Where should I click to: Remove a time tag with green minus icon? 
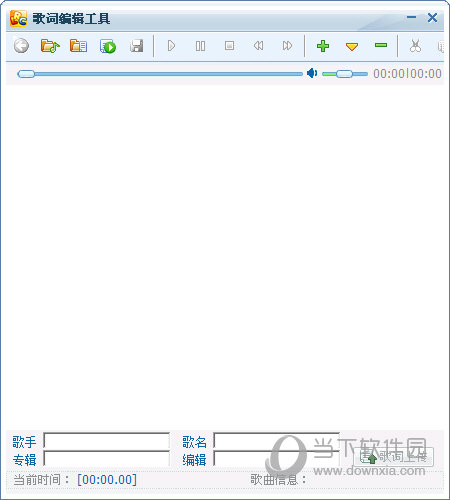pos(381,45)
